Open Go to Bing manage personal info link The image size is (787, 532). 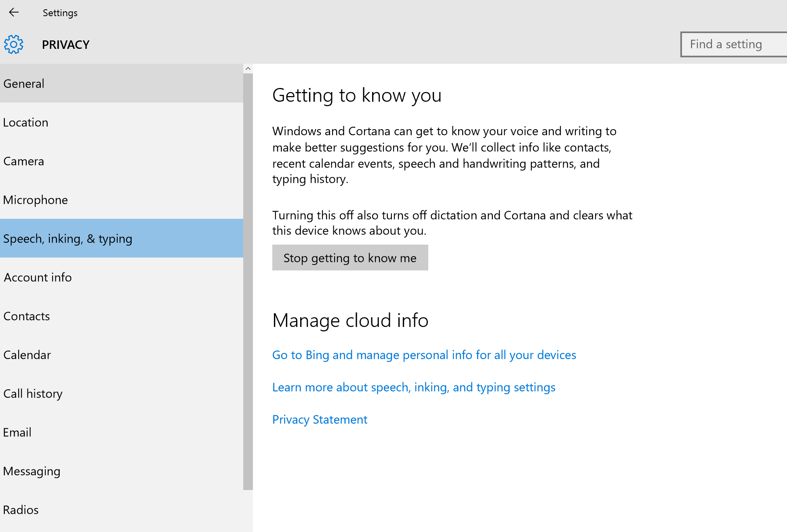pyautogui.click(x=424, y=355)
